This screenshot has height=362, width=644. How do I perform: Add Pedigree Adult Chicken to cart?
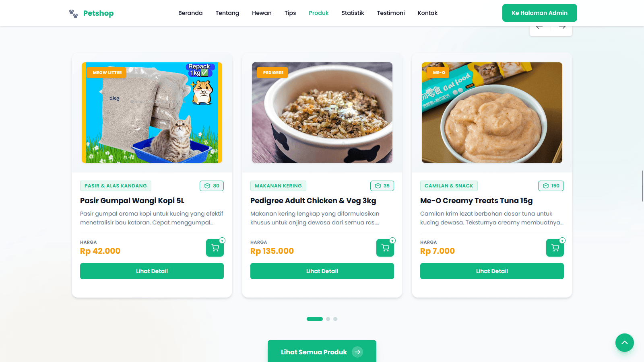385,248
